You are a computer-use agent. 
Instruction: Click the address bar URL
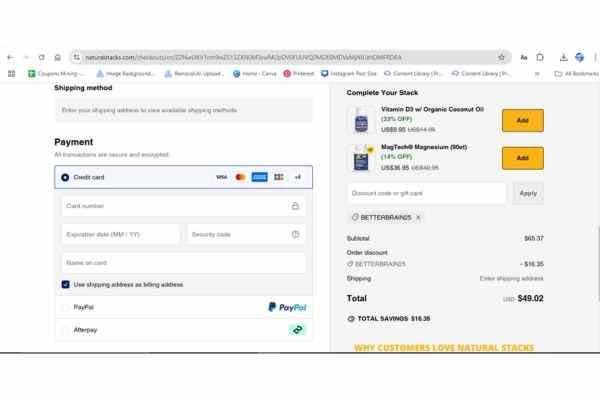click(x=243, y=57)
